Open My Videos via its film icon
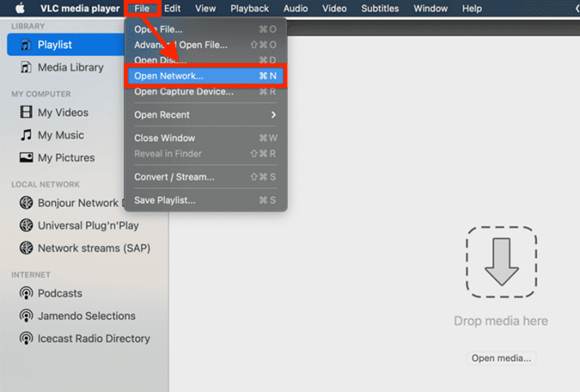The height and width of the screenshot is (392, 580). (x=26, y=113)
